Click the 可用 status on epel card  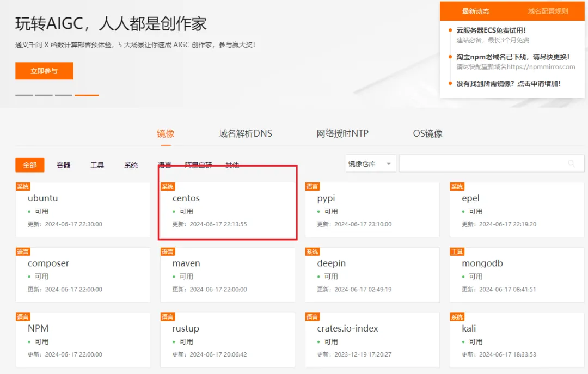tap(475, 212)
